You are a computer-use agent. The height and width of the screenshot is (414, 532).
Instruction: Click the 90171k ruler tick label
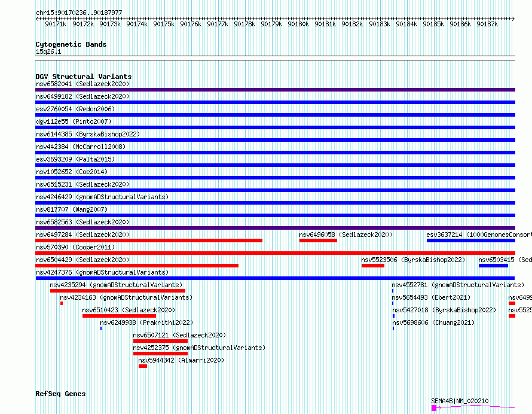(x=56, y=24)
